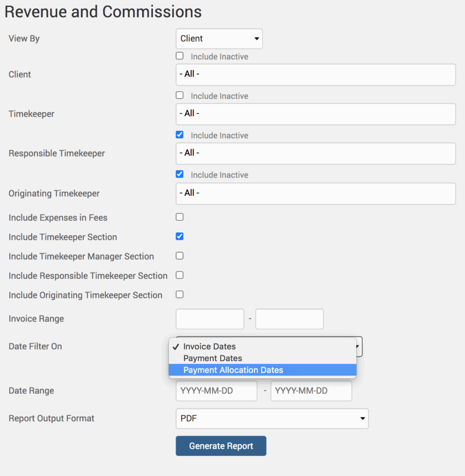This screenshot has height=476, width=465.
Task: Toggle Include Inactive checkbox above Client field
Action: [x=179, y=56]
